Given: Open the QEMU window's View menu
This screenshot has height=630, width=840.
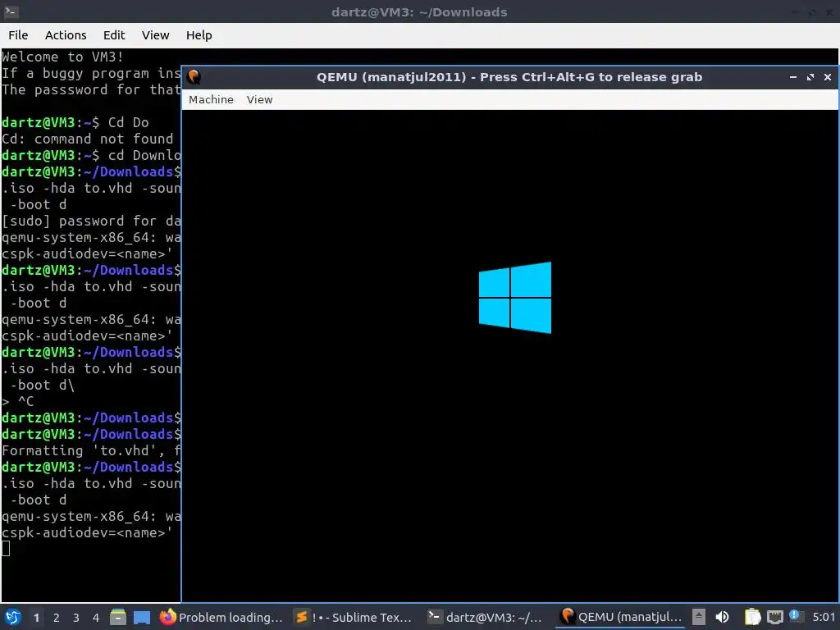Looking at the screenshot, I should pos(259,99).
